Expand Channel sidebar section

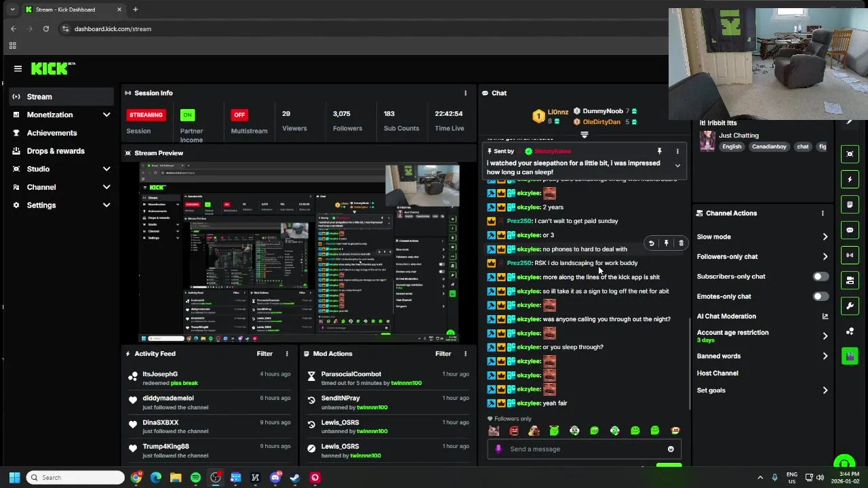point(106,187)
